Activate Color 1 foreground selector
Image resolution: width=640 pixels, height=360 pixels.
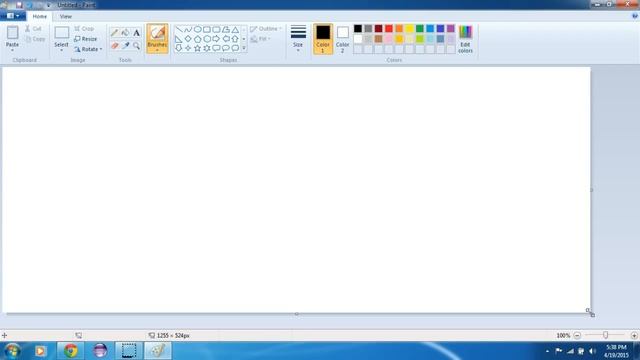pyautogui.click(x=323, y=39)
